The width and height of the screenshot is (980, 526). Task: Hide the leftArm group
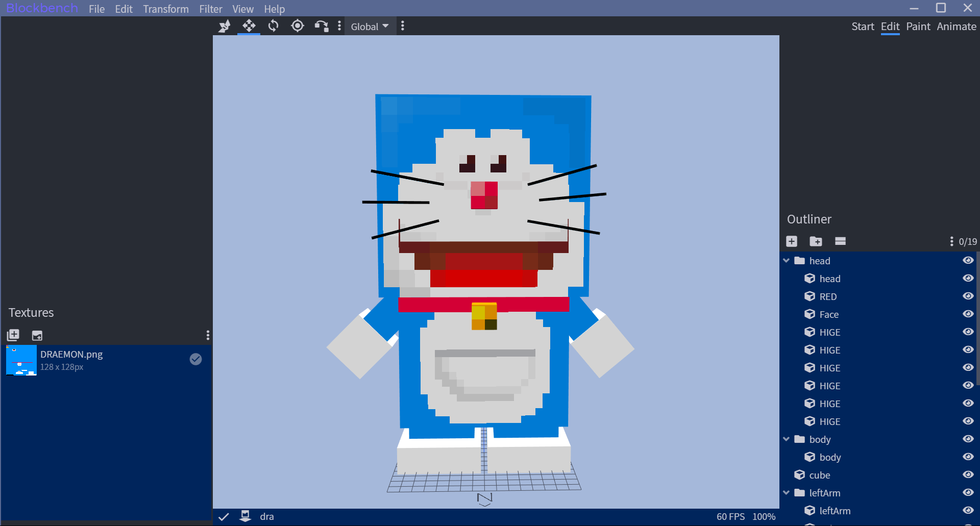[968, 493]
